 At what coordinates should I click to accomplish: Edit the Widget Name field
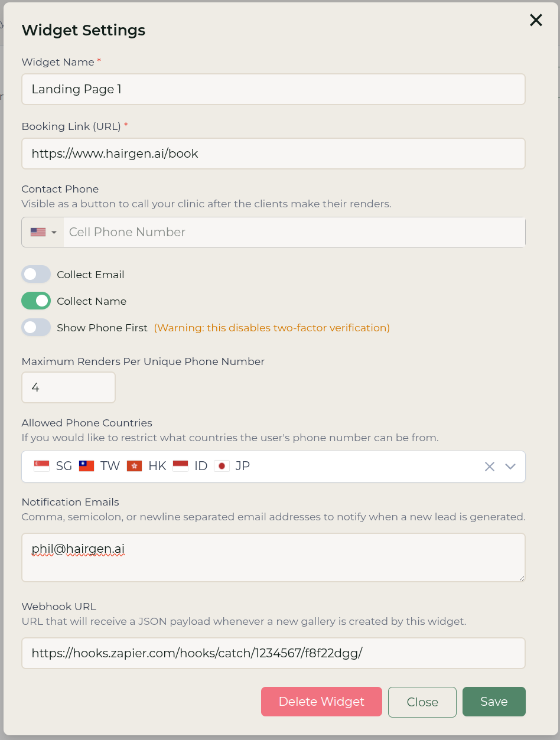tap(274, 89)
